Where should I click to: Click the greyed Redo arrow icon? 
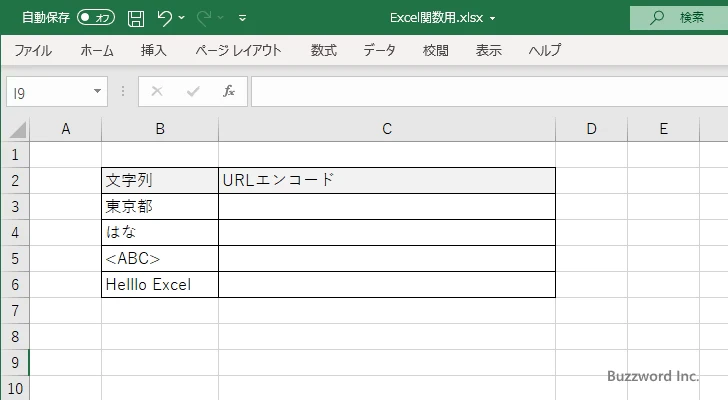(203, 18)
